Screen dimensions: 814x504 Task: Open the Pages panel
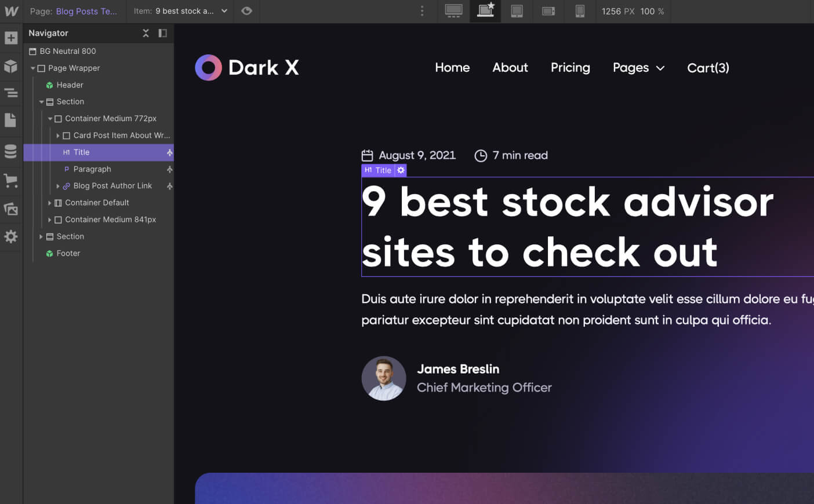[11, 120]
